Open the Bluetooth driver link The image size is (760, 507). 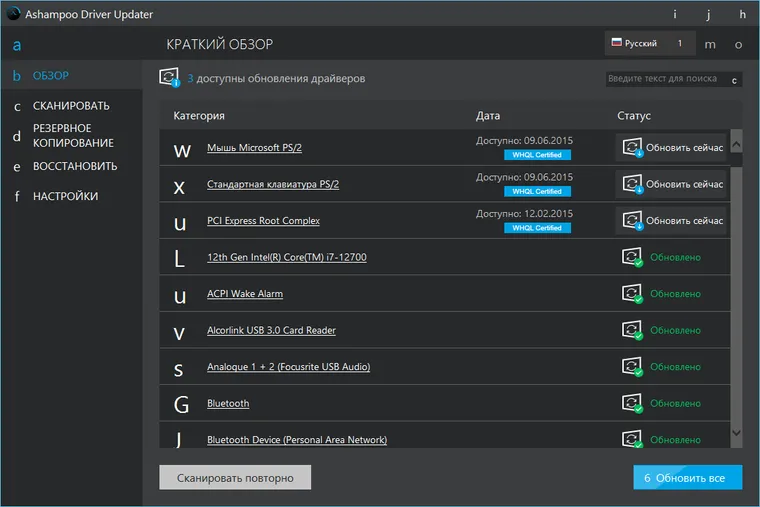(228, 403)
